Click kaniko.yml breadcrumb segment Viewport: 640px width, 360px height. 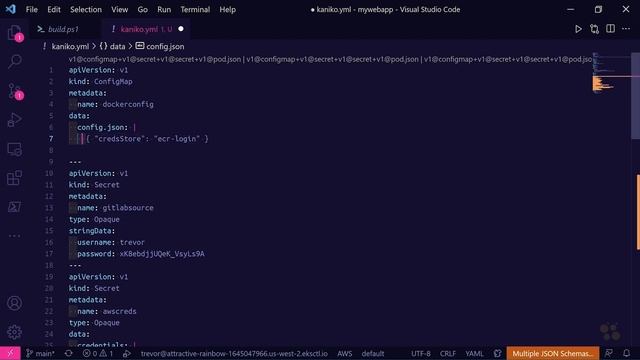click(x=70, y=47)
